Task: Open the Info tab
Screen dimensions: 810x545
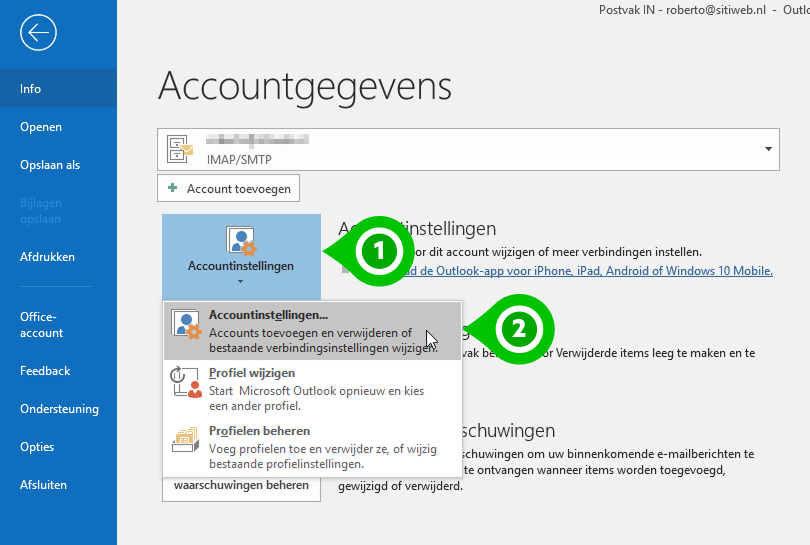Action: tap(58, 88)
